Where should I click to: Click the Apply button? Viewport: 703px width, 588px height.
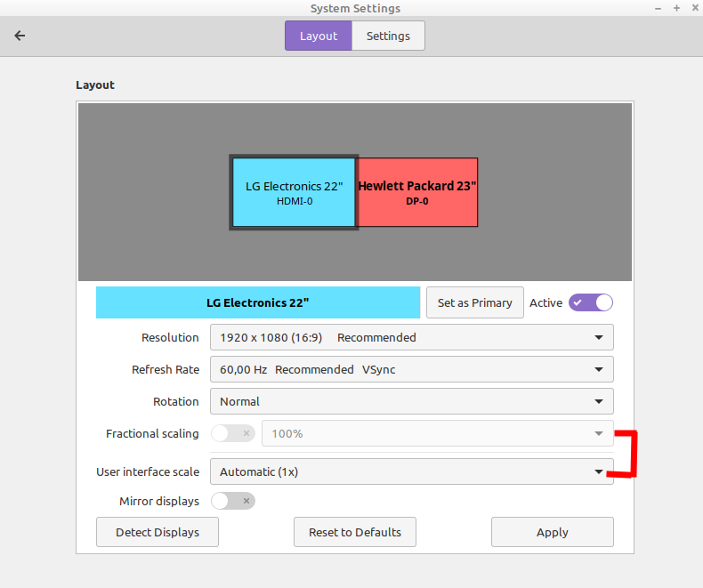(553, 532)
